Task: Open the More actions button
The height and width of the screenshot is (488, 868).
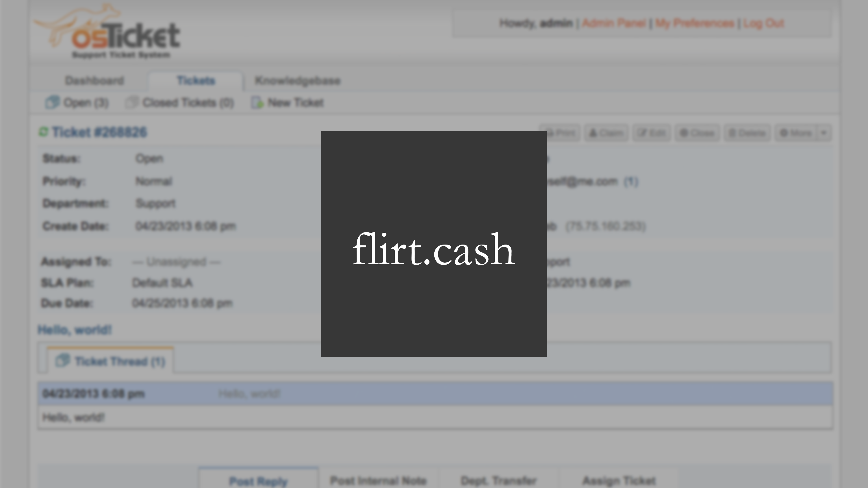Action: 796,133
